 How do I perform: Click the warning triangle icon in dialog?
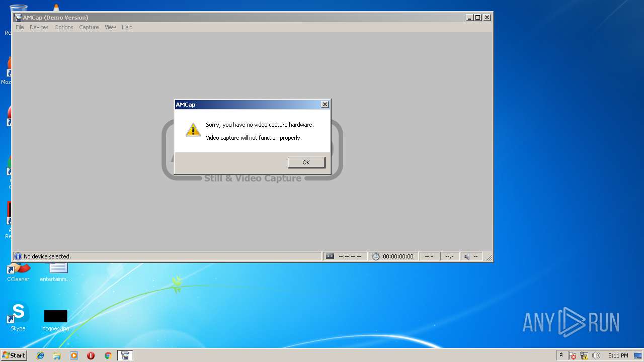tap(193, 130)
